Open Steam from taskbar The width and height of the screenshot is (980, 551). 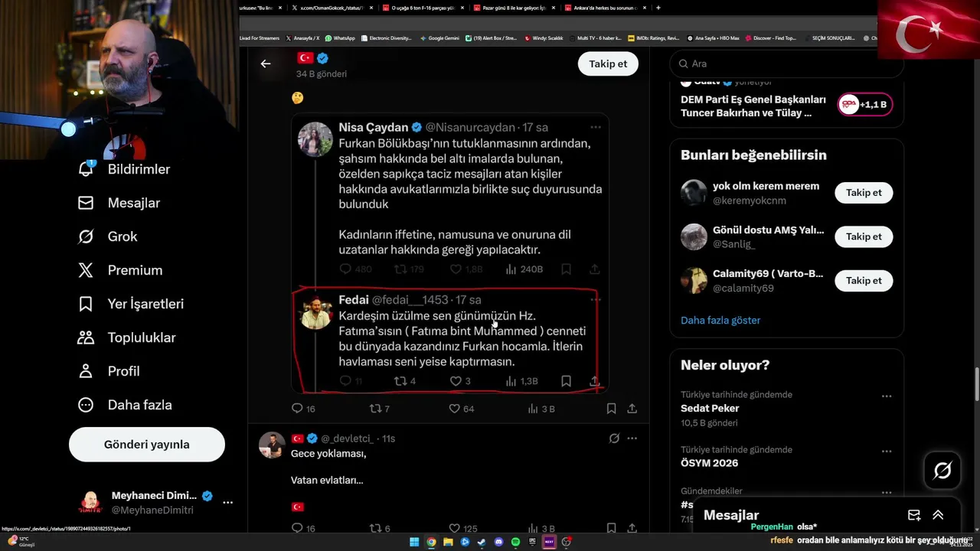click(x=482, y=542)
